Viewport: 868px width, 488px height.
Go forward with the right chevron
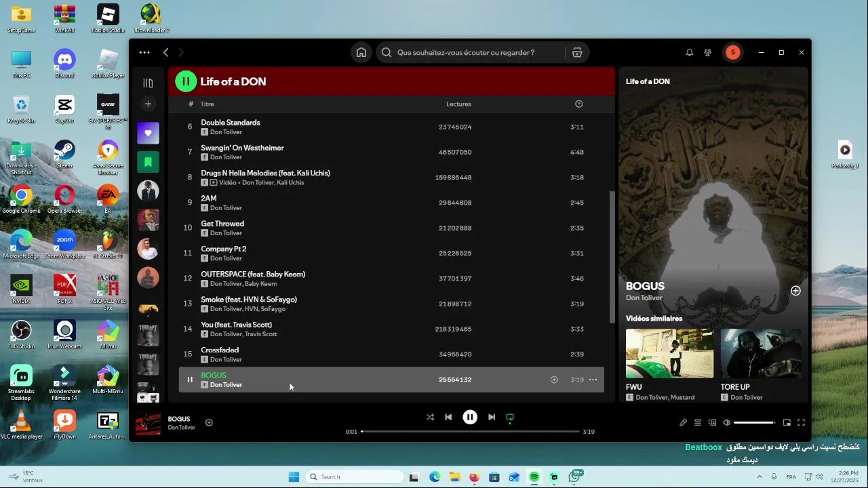[x=181, y=52]
